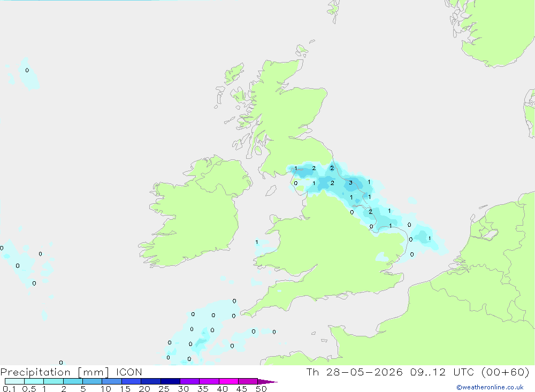The image size is (535, 392).
Task: Click the legend value "45"
Action: [242, 389]
